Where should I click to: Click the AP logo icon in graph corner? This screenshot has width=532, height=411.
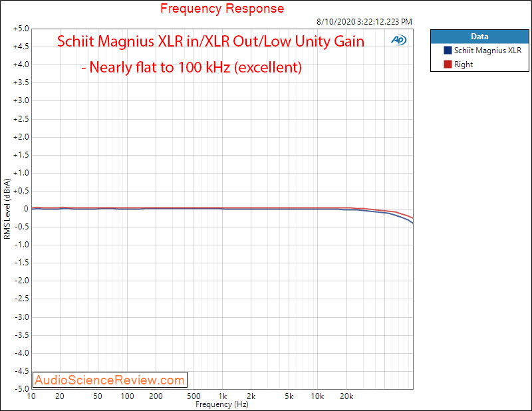398,40
